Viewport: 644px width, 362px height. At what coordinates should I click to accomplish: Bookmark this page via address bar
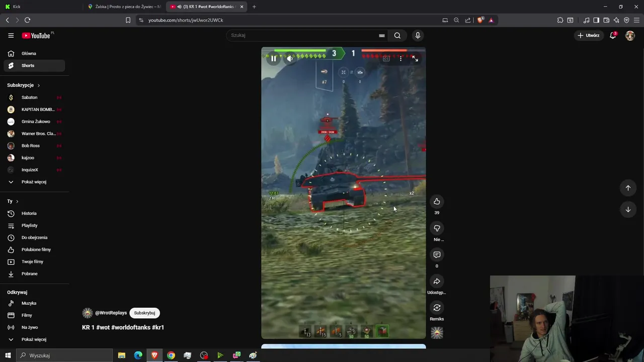pos(128,20)
